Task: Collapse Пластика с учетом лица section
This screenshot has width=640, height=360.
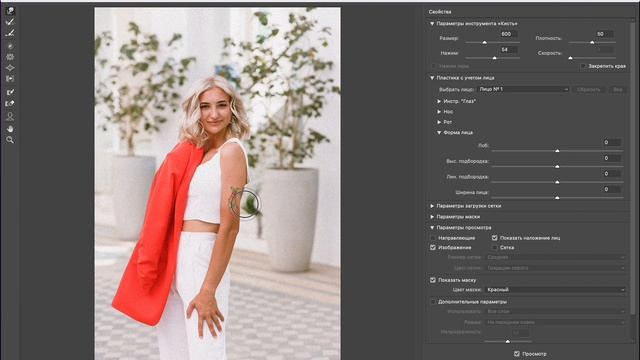Action: point(432,78)
